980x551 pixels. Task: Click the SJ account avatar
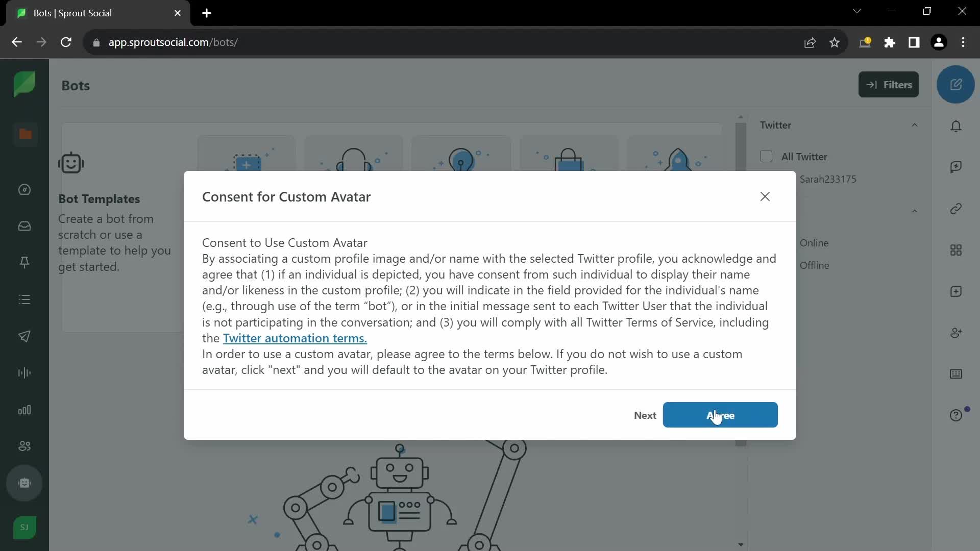[24, 528]
